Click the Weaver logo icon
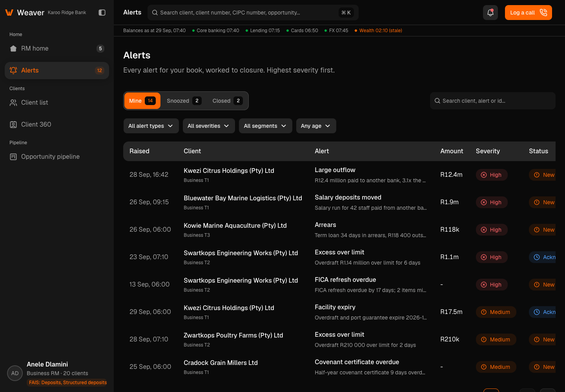Viewport: 565px width, 392px height. point(9,13)
